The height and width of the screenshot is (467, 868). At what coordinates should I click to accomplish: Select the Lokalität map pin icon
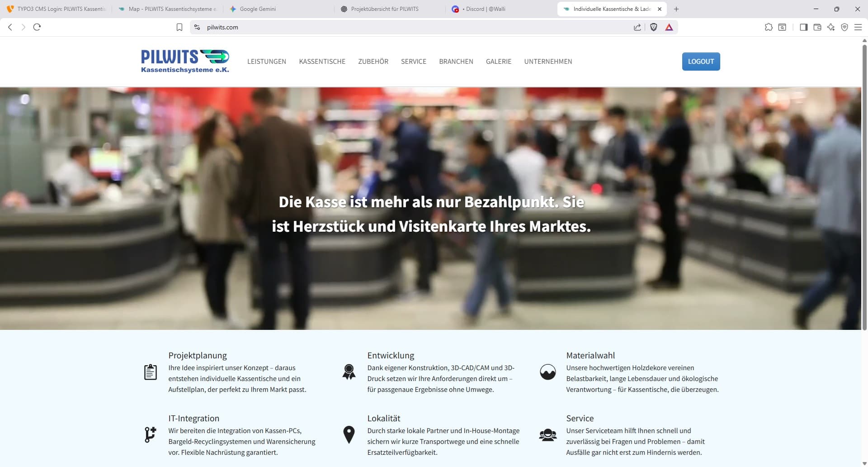349,434
